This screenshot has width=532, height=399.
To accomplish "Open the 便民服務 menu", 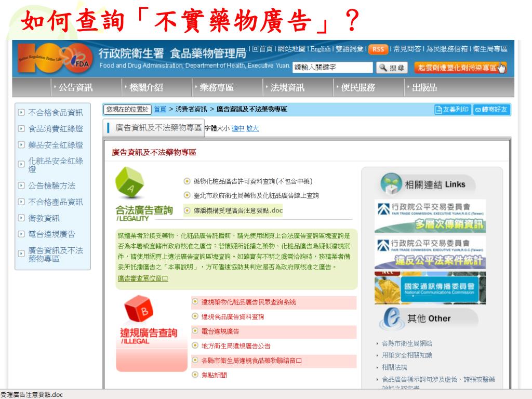I will click(357, 88).
